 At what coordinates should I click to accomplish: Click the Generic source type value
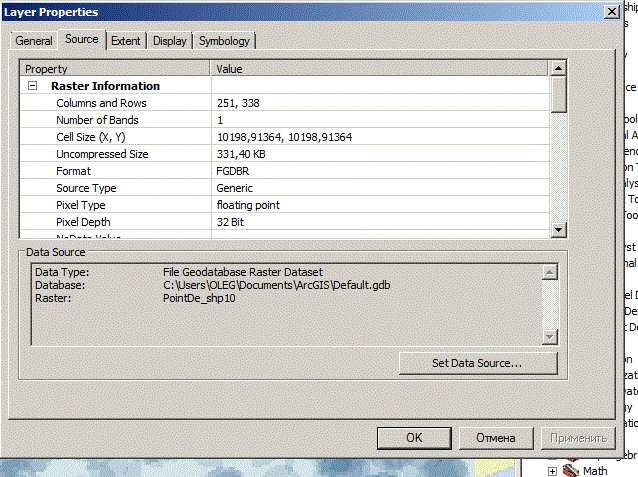point(234,188)
